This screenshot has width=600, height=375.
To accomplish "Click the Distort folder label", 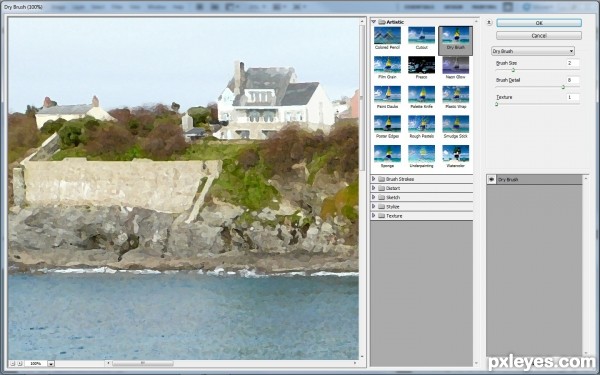I will tap(393, 188).
